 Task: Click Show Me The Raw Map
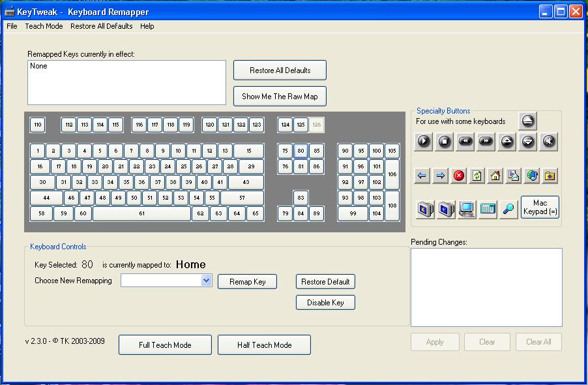[280, 97]
